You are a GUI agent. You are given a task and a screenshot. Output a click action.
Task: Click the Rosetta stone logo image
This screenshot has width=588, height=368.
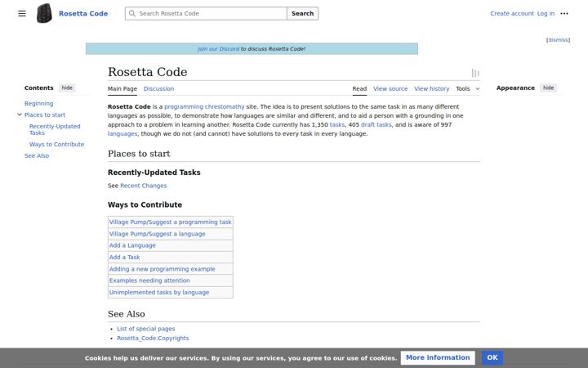click(x=44, y=14)
